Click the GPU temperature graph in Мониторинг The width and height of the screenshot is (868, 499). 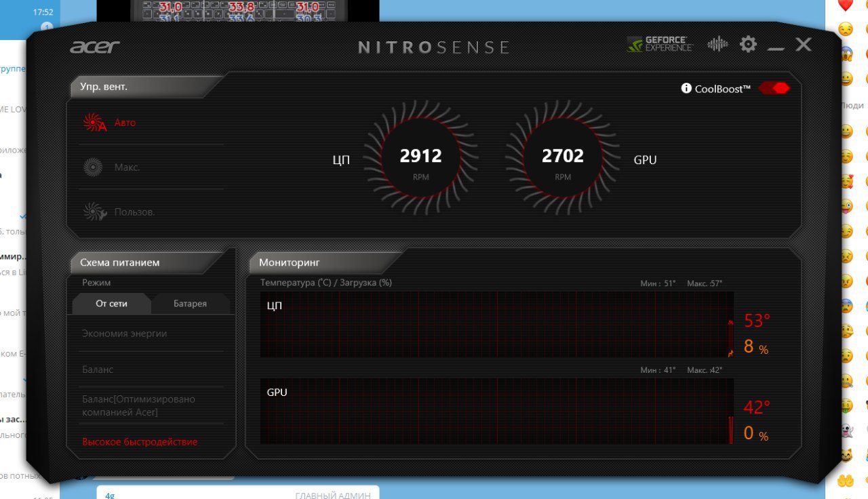(497, 411)
